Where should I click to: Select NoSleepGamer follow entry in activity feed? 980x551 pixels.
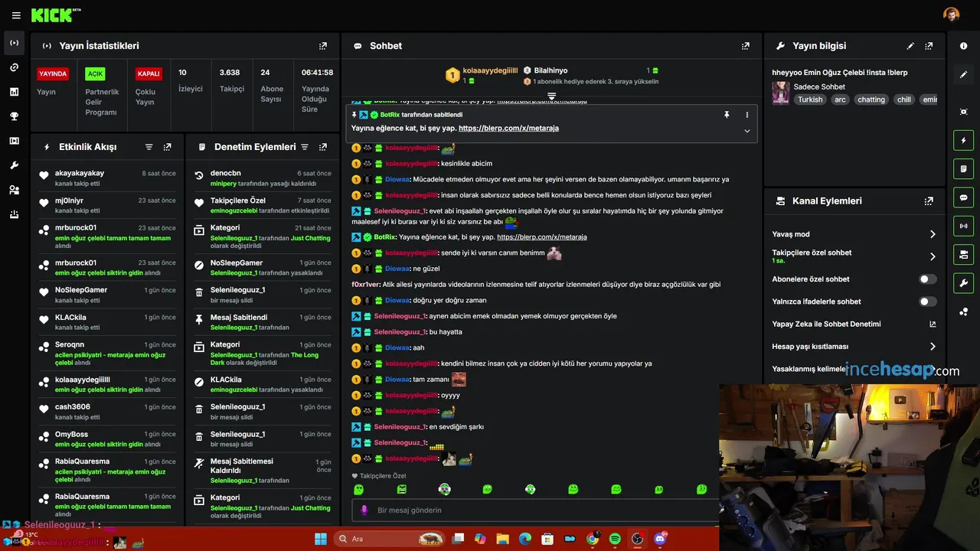tap(81, 290)
